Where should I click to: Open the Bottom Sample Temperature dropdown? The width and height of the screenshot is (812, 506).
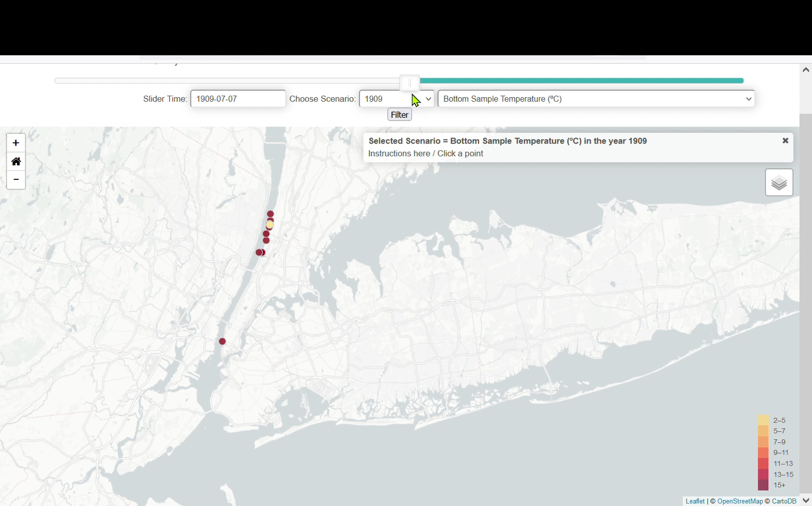point(596,99)
